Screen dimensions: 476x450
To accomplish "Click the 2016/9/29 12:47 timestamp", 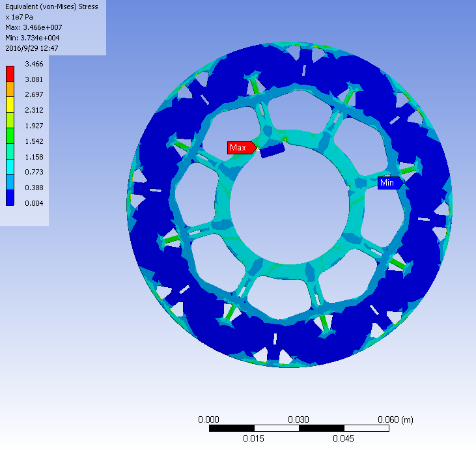I will (x=31, y=48).
